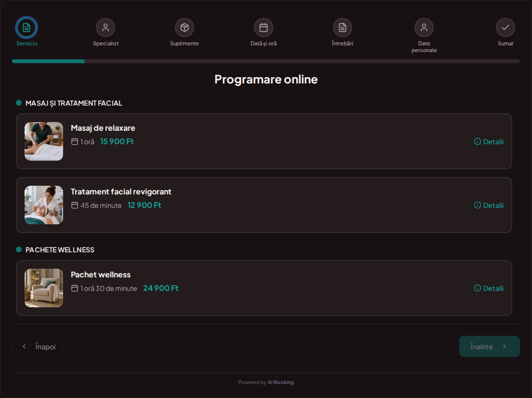Screen dimensions: 532x398
Task: Show Detalii for Pachet wellness
Action: (489, 288)
